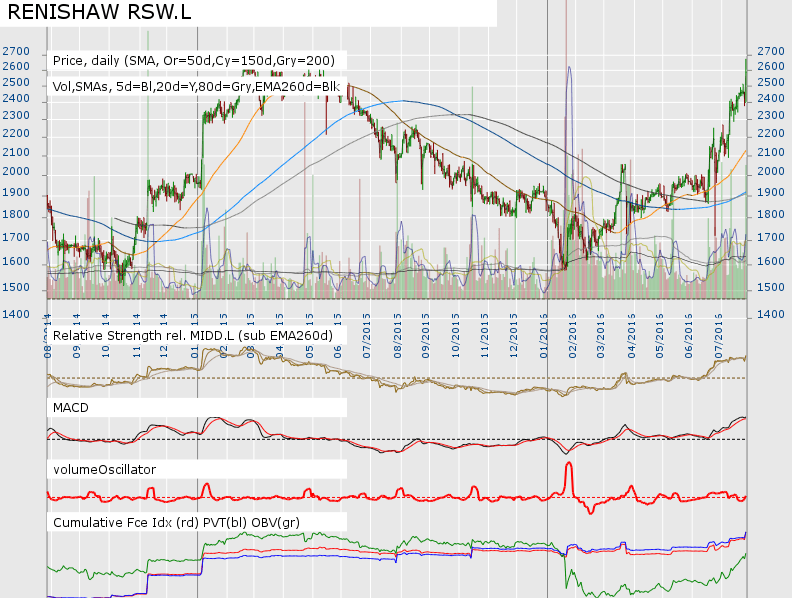Image resolution: width=792 pixels, height=598 pixels.
Task: Click 1700 on the left price axis
Action: click(x=16, y=237)
